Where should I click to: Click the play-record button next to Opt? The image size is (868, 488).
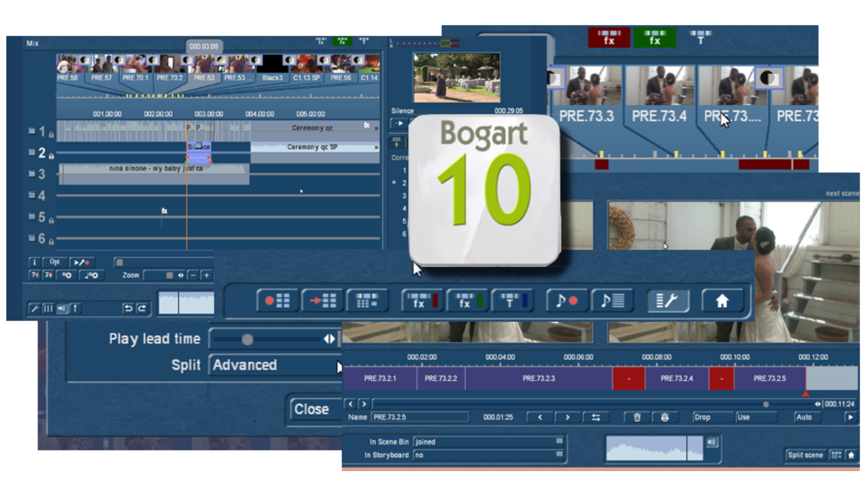click(x=81, y=262)
